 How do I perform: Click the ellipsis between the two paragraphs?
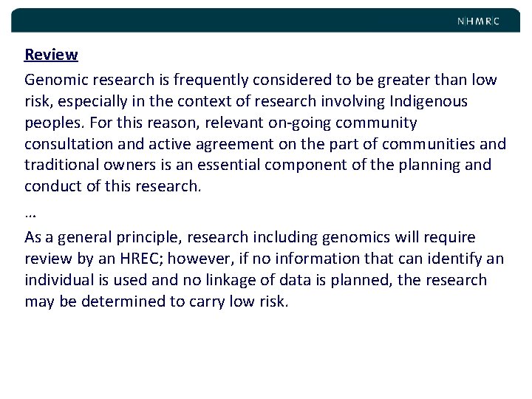tap(30, 215)
